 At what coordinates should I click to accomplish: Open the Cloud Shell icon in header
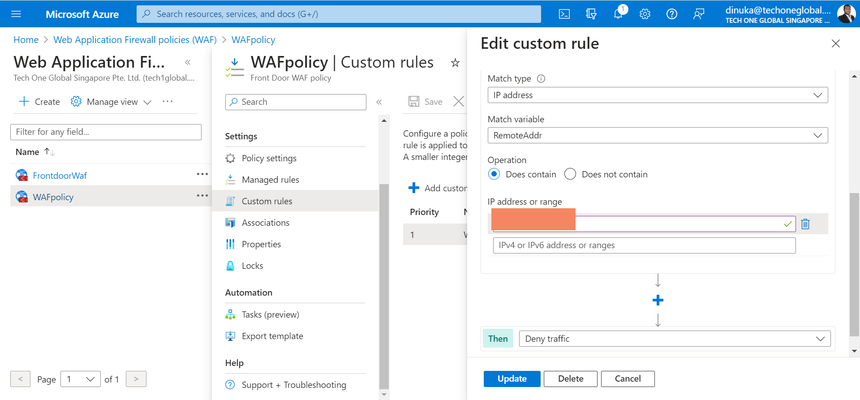[564, 14]
